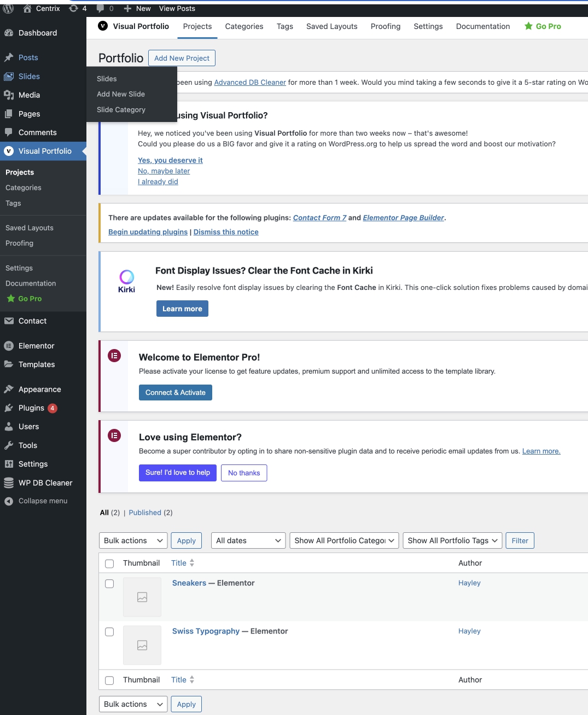Open Show All Portfolio Tags dropdown

452,540
